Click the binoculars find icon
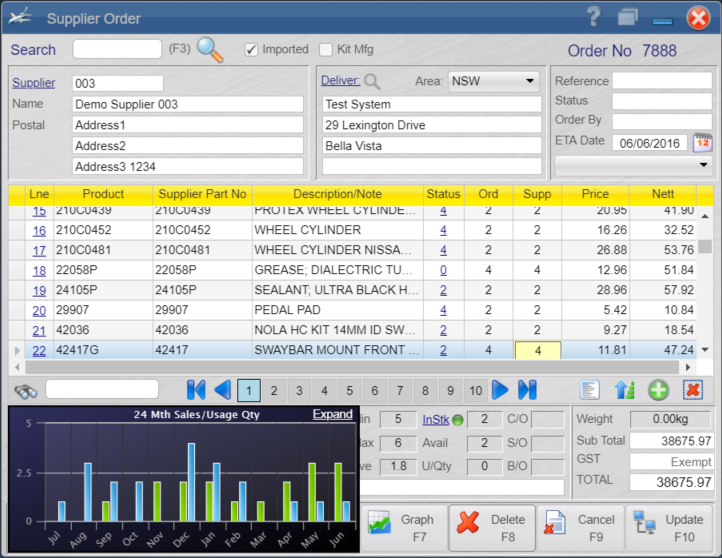The width and height of the screenshot is (722, 558). [26, 390]
